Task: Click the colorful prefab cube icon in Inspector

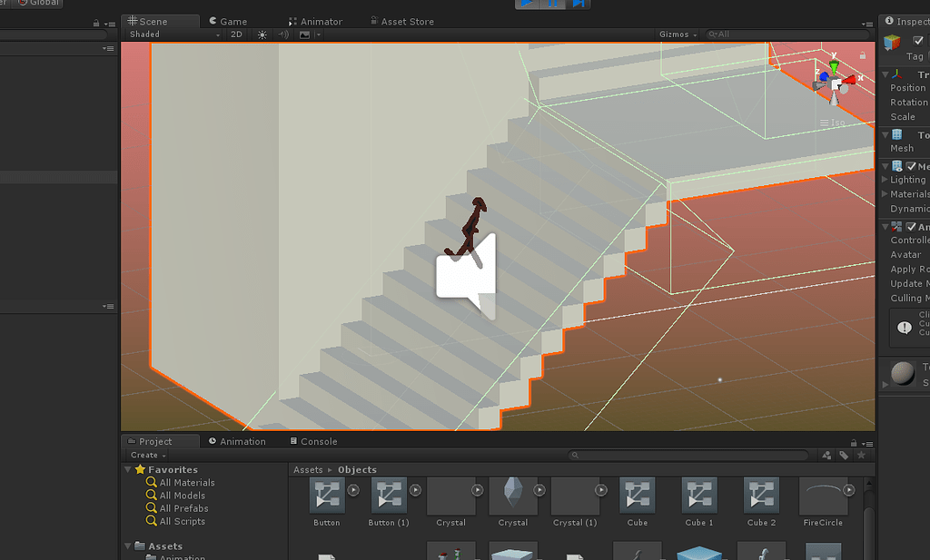Action: [x=894, y=42]
